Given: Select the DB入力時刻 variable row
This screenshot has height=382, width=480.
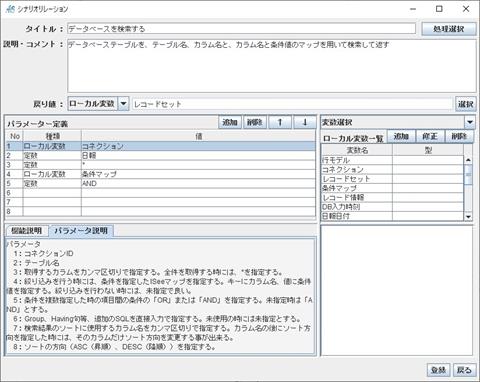Looking at the screenshot, I should coord(392,207).
